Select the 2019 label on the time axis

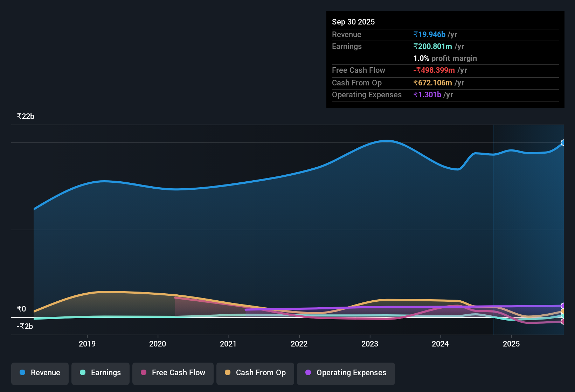point(87,344)
